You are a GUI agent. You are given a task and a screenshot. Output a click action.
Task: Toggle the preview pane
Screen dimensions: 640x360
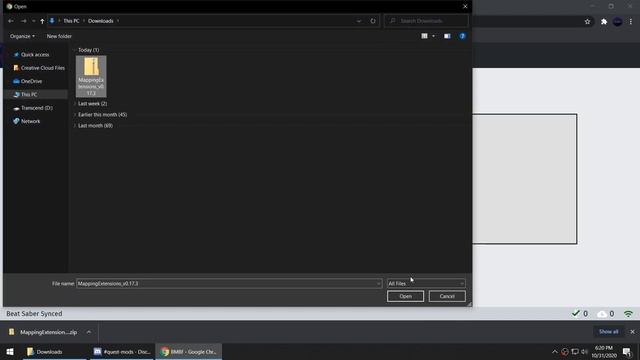(x=447, y=36)
